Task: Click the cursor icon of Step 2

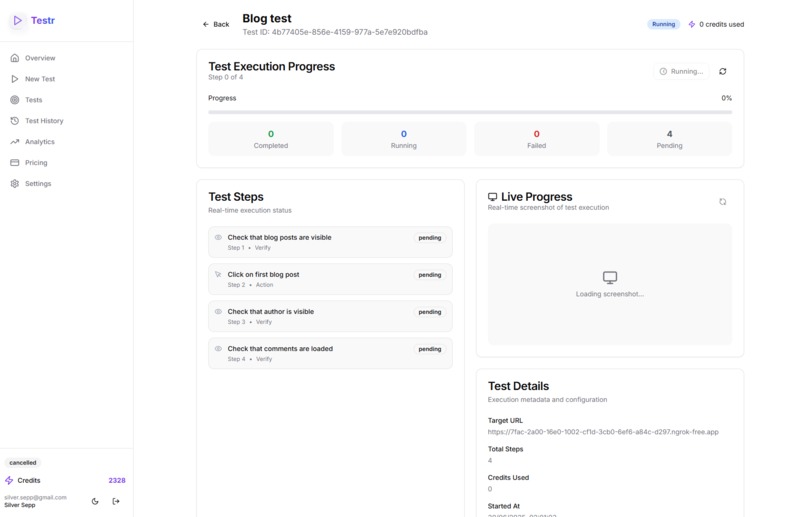Action: pos(218,274)
